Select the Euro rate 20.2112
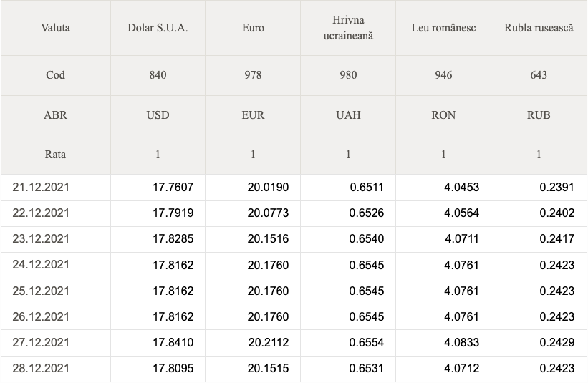The height and width of the screenshot is (383, 588). click(269, 342)
